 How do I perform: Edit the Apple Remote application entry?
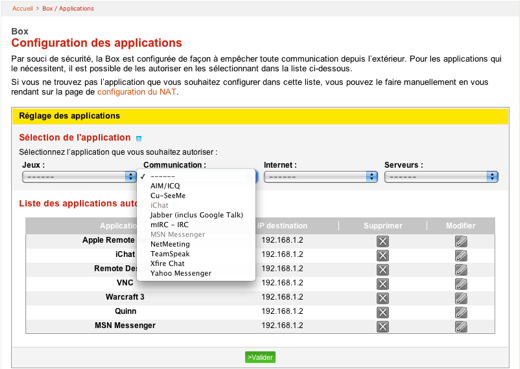(461, 241)
